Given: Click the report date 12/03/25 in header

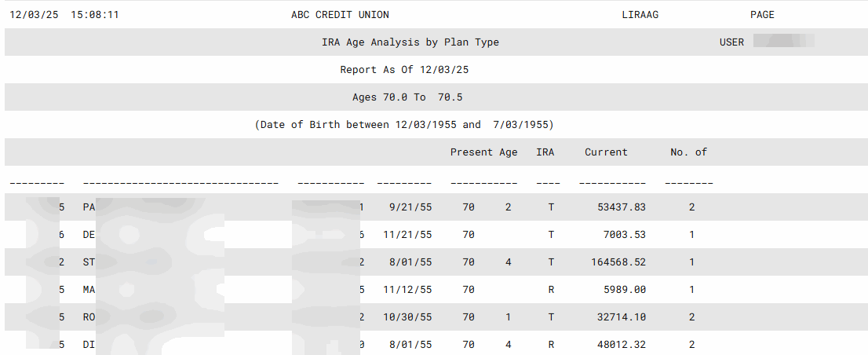Looking at the screenshot, I should [x=34, y=15].
